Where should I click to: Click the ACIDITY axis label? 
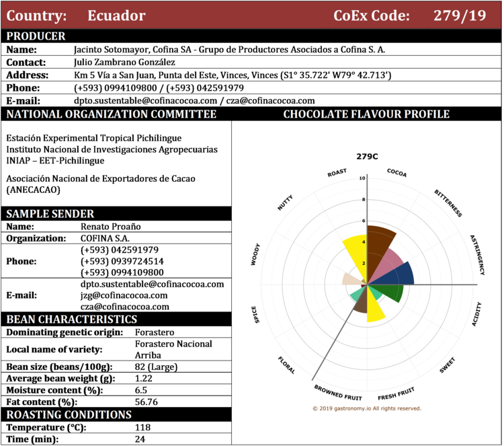pos(476,314)
